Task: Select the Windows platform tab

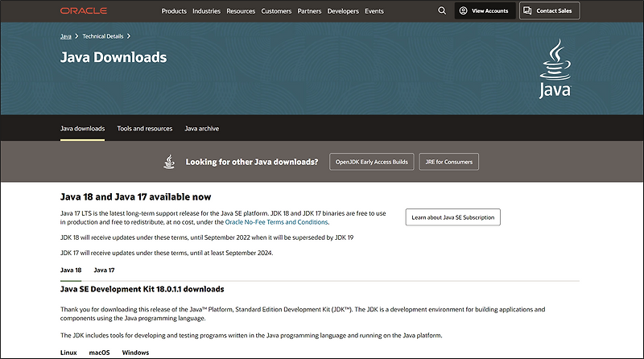Action: point(135,353)
